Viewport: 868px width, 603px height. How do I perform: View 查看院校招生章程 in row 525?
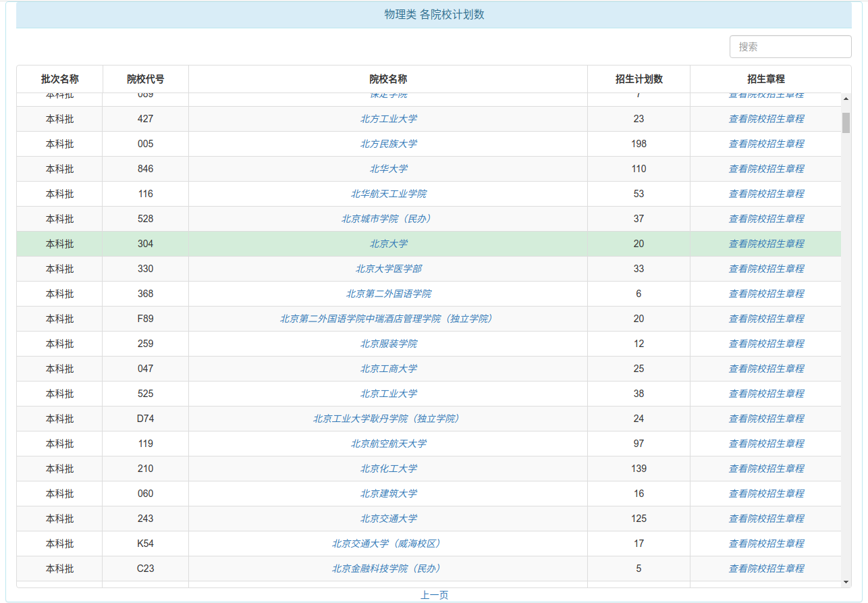tap(766, 394)
